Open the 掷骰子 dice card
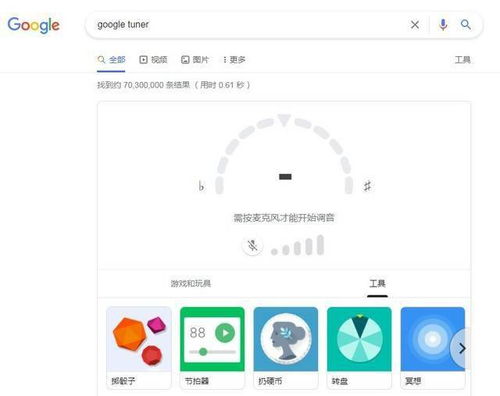The image size is (500, 396). [x=139, y=348]
